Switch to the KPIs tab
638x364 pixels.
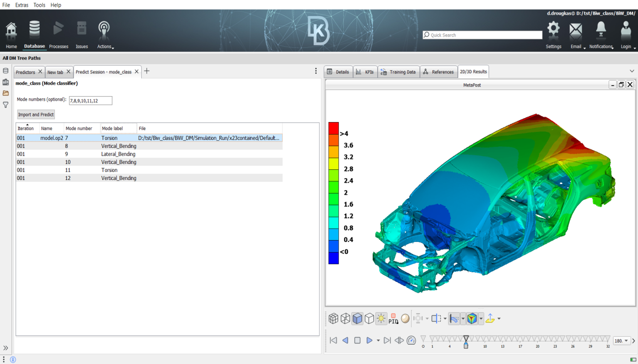tap(365, 72)
